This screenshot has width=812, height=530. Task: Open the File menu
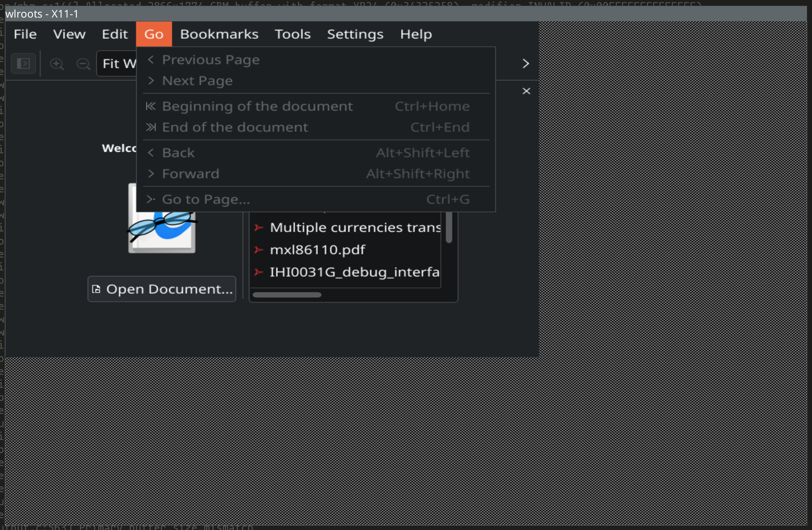tap(25, 34)
